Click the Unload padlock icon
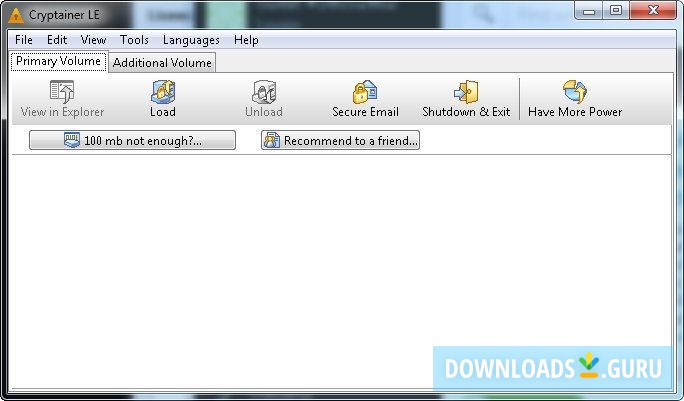The height and width of the screenshot is (401, 684). tap(264, 92)
